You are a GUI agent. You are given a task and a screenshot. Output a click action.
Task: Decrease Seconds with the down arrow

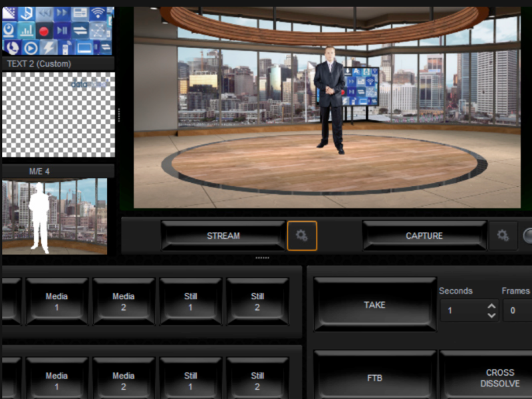(x=491, y=315)
